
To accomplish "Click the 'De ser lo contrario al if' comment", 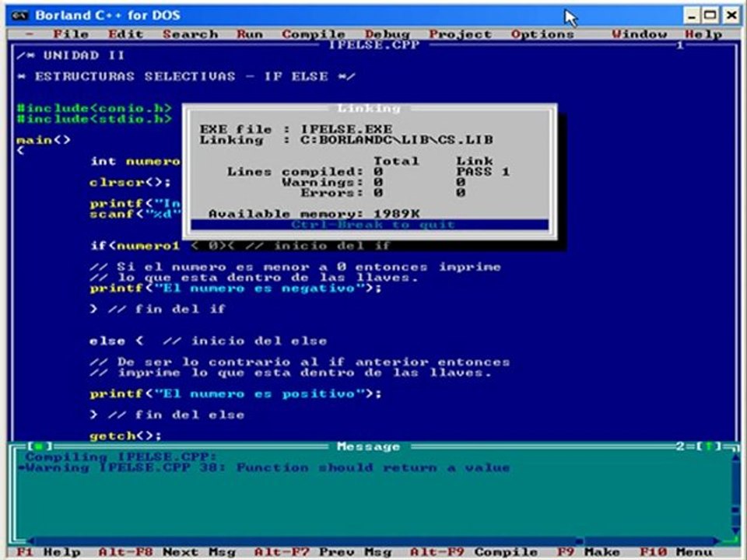I will (300, 362).
